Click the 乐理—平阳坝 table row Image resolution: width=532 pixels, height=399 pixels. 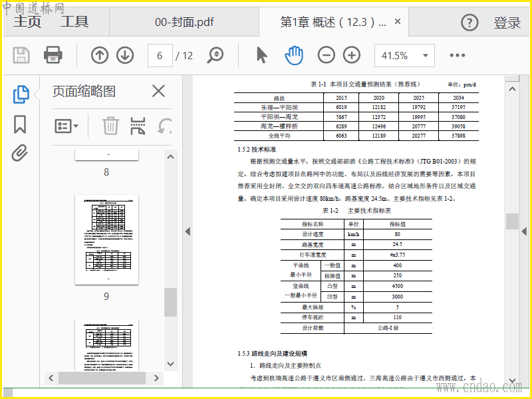(356, 108)
